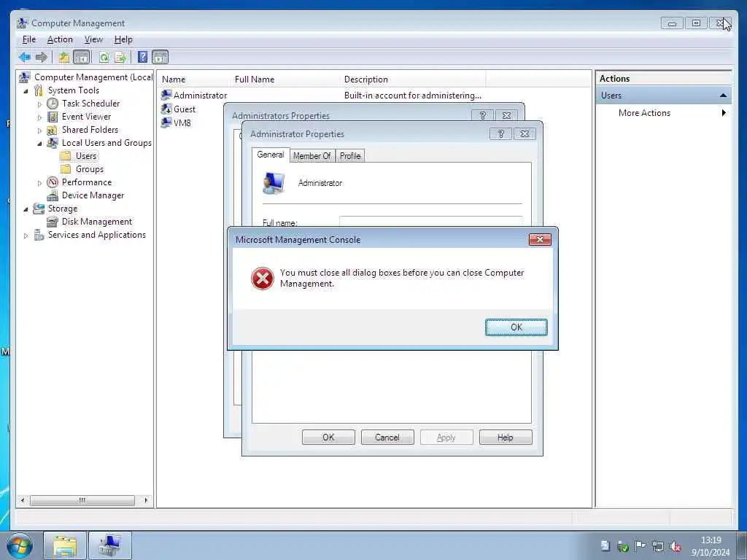Screen dimensions: 747x560
Task: Click the Forward arrow toolbar icon
Action: [42, 58]
